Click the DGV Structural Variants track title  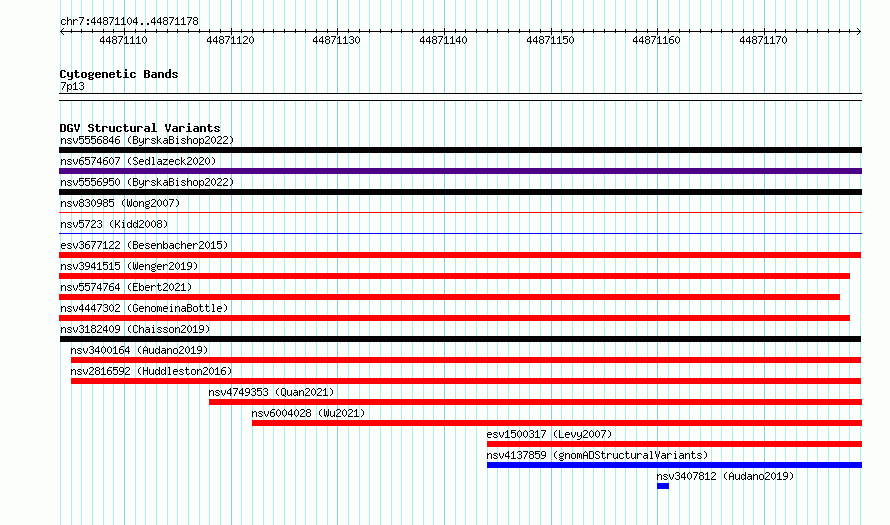click(140, 128)
